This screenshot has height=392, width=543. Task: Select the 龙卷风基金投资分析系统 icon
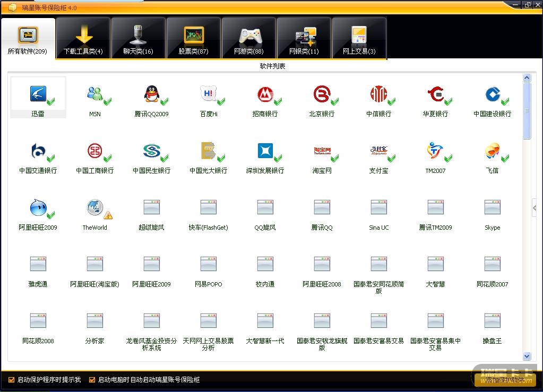point(152,321)
